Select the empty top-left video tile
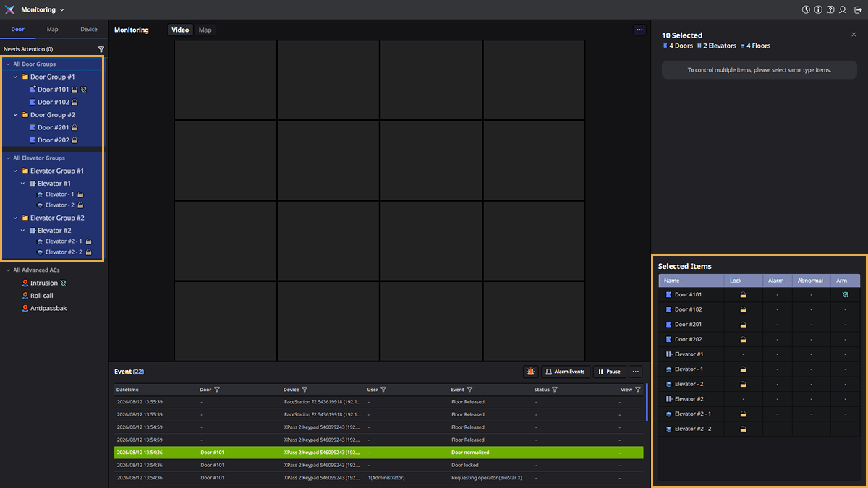Screen dimensions: 868x488 [226, 80]
